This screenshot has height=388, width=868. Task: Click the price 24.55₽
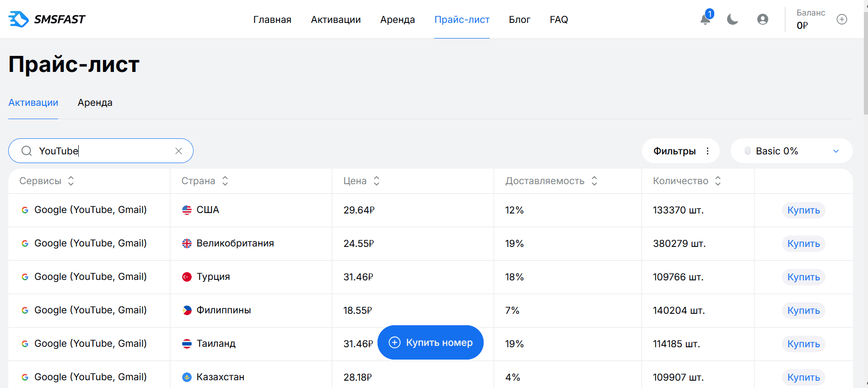click(x=359, y=244)
